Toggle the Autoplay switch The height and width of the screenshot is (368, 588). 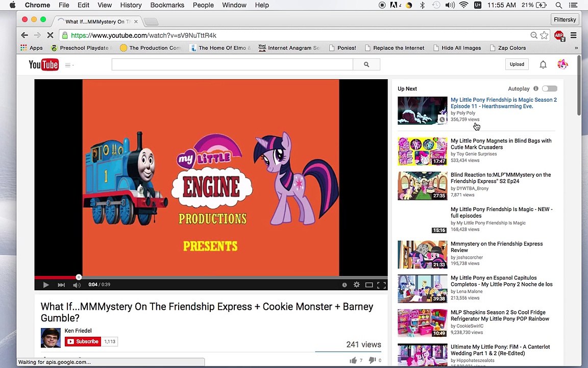(x=550, y=88)
